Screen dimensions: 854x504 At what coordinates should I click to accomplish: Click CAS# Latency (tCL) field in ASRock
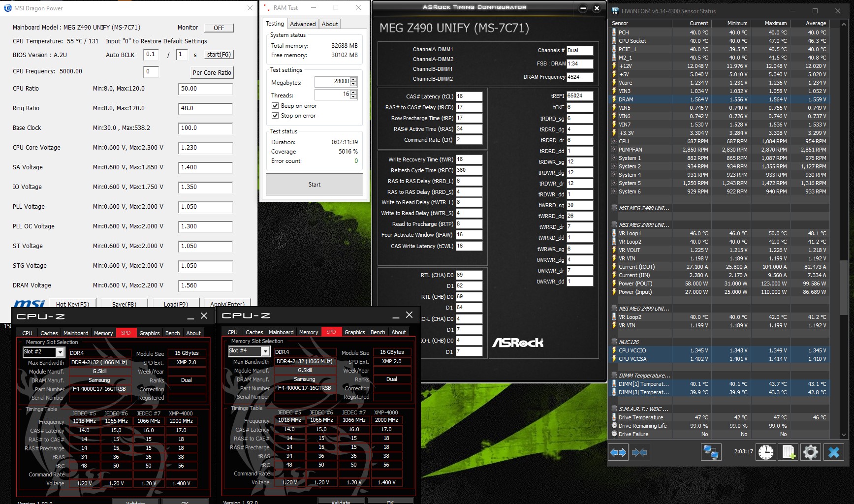click(469, 96)
